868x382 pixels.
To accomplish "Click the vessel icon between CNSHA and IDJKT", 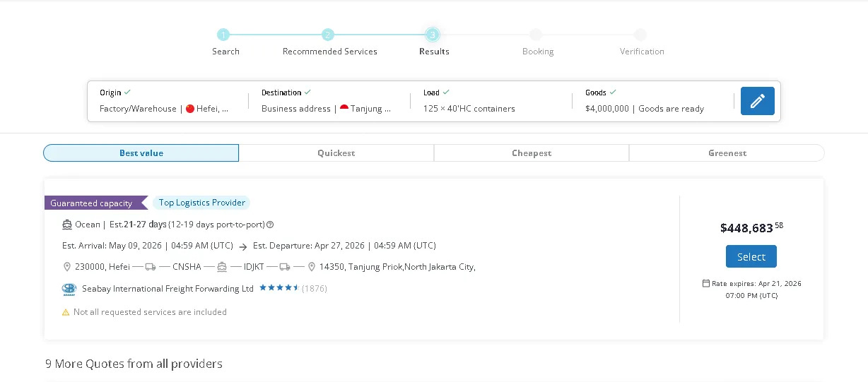I will [222, 267].
